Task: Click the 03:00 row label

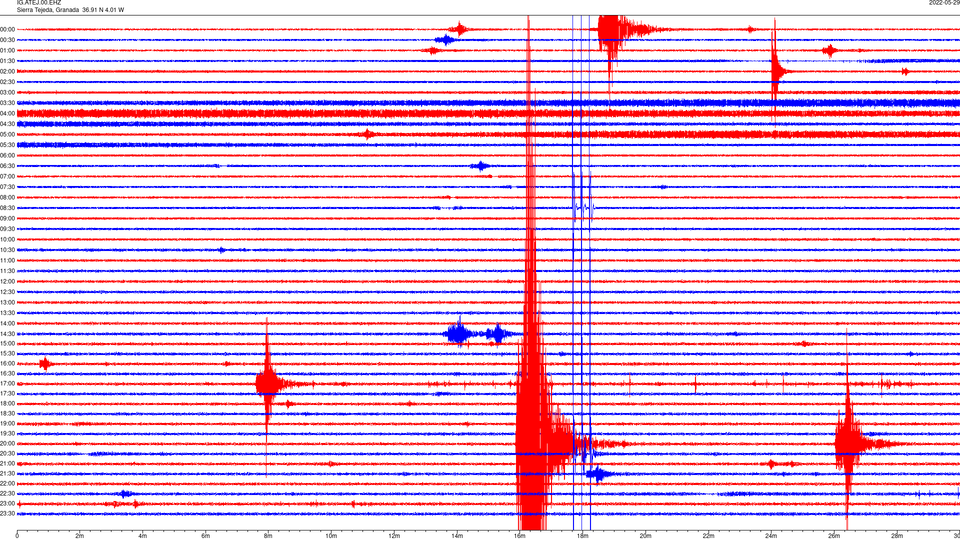Action: tap(7, 92)
